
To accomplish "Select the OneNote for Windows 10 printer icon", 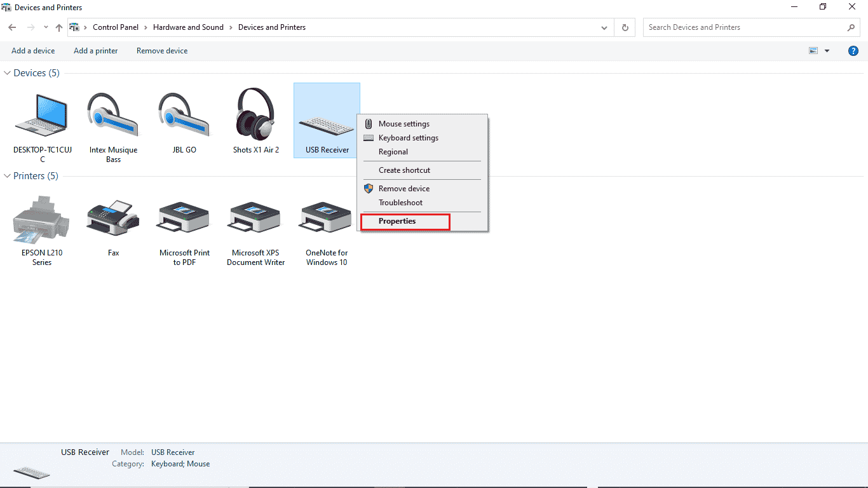I will pos(327,218).
